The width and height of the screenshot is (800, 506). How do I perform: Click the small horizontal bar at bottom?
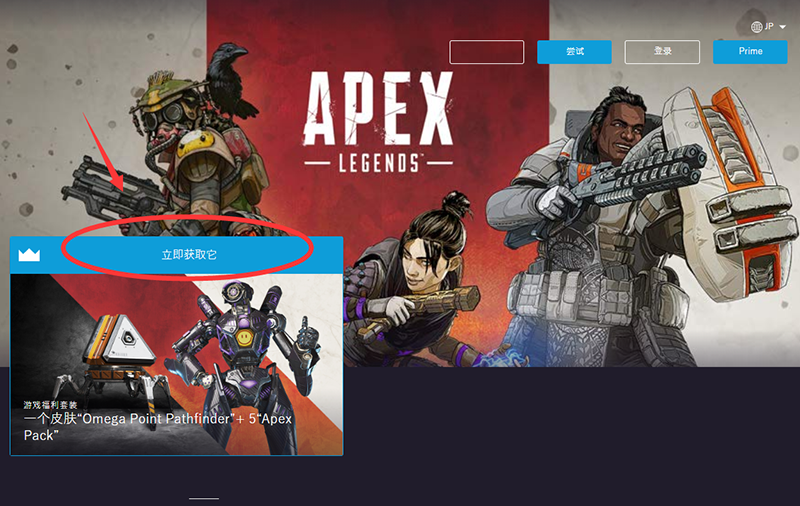pos(204,498)
